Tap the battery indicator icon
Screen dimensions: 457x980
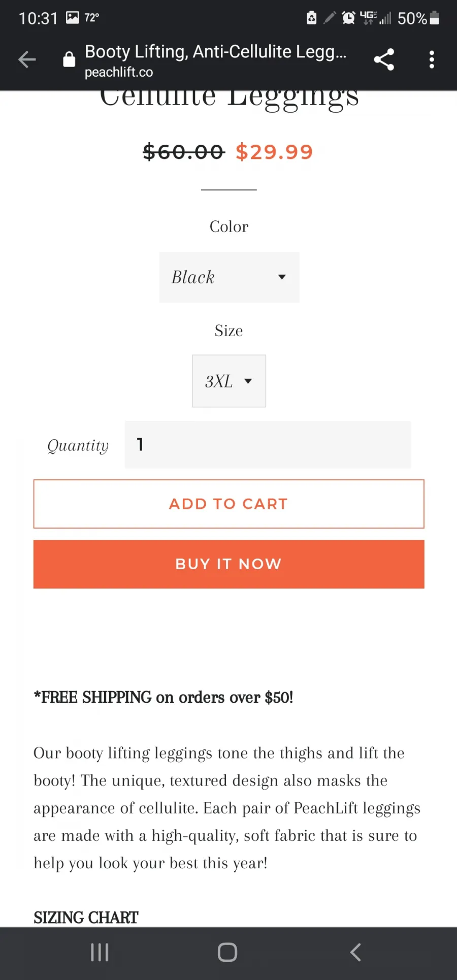(x=434, y=18)
